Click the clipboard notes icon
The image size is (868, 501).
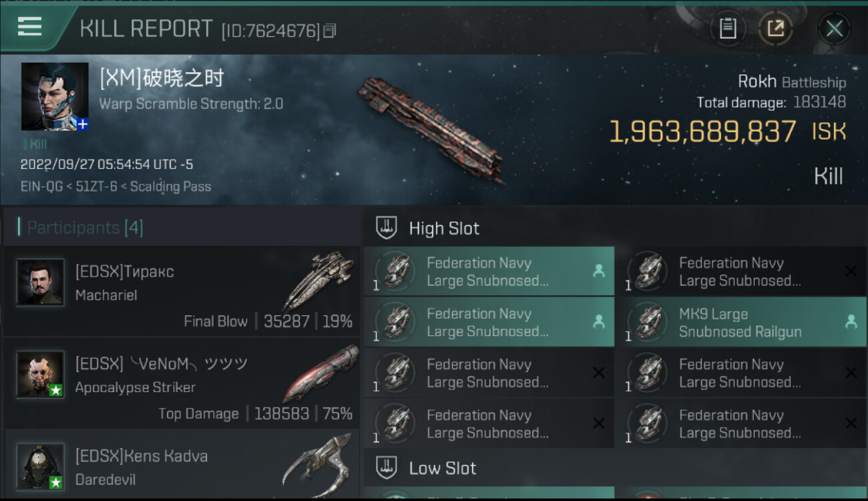point(728,29)
